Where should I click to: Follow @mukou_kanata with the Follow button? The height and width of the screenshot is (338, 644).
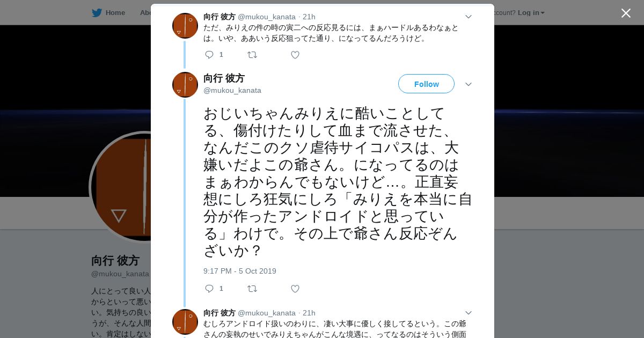pyautogui.click(x=426, y=84)
